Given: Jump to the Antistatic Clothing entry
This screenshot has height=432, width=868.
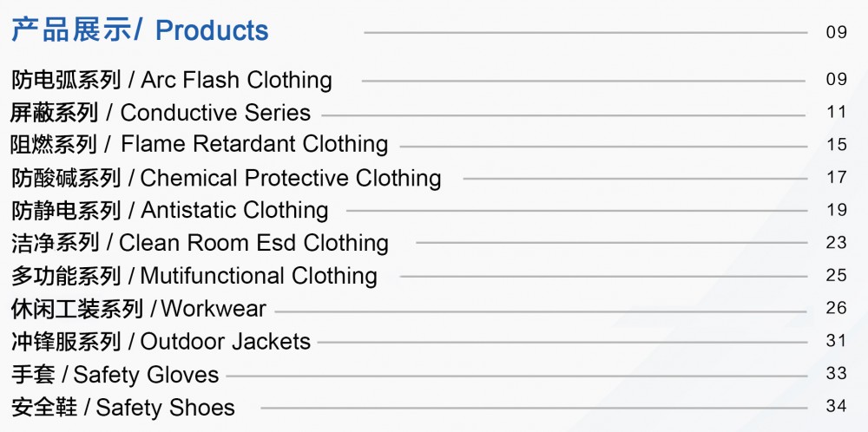Looking at the screenshot, I should pos(170,211).
